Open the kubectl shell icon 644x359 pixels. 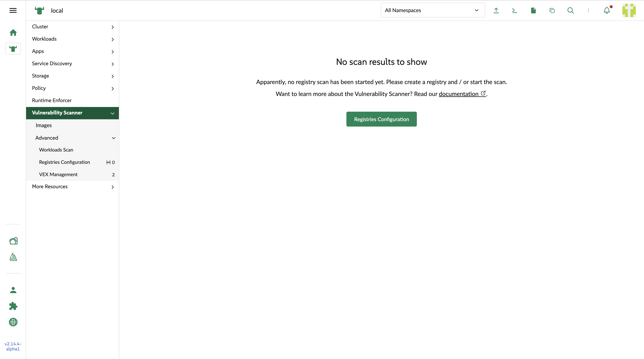[x=514, y=10]
